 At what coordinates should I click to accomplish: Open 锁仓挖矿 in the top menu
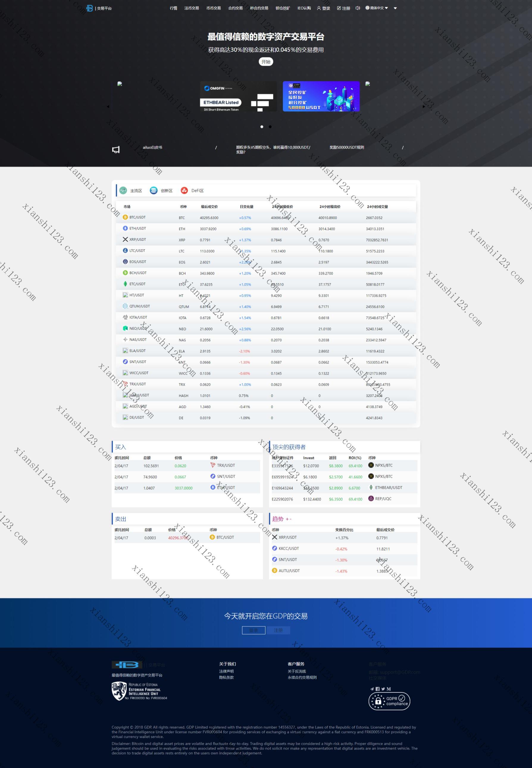(283, 8)
